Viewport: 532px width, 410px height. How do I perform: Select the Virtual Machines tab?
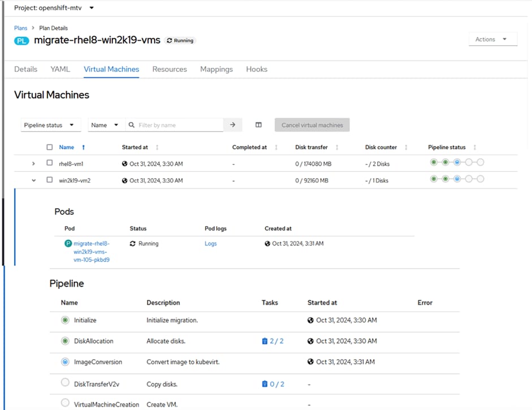pos(111,69)
